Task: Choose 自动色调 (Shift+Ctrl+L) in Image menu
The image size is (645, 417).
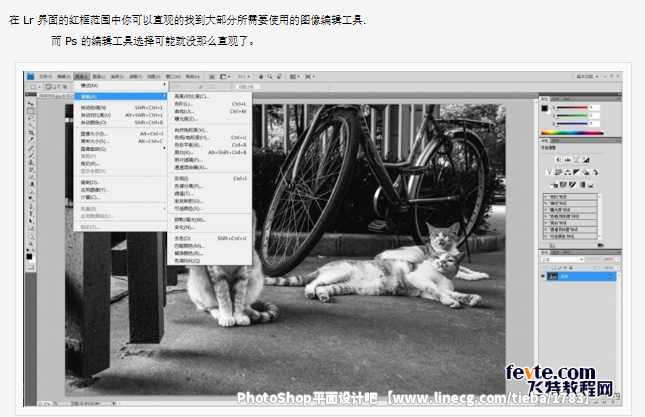Action: 121,107
